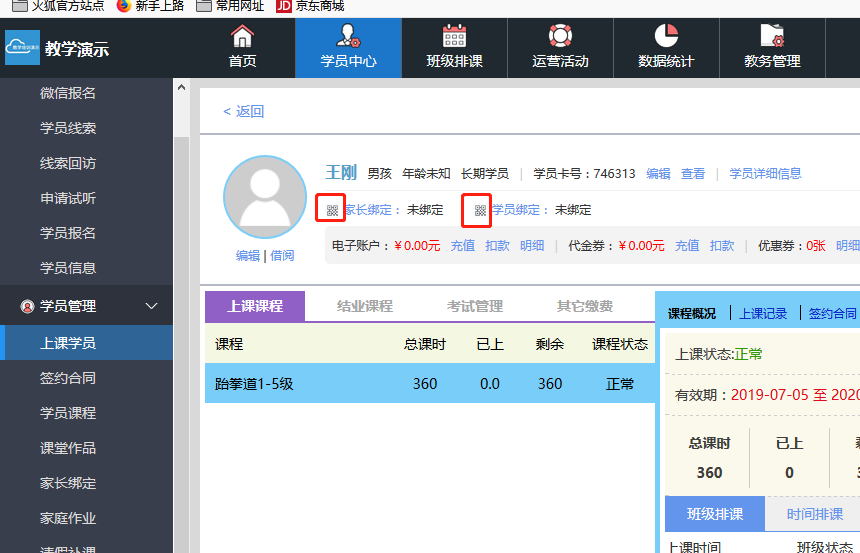Click 充值 next to 电子账户

[462, 245]
